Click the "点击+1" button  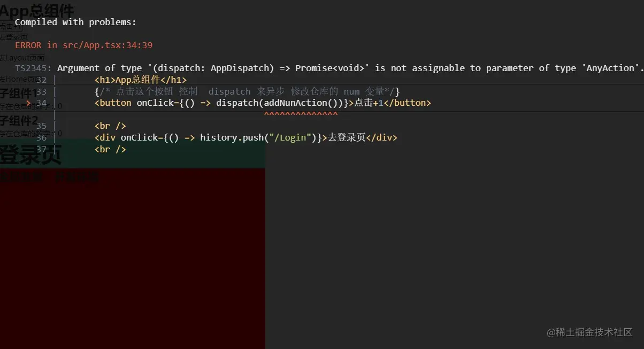coord(10,26)
